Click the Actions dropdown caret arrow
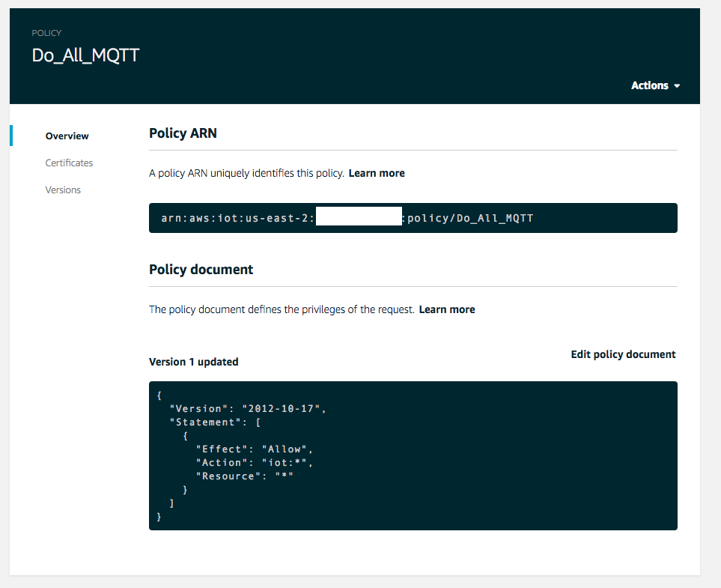The height and width of the screenshot is (588, 721). pyautogui.click(x=677, y=86)
